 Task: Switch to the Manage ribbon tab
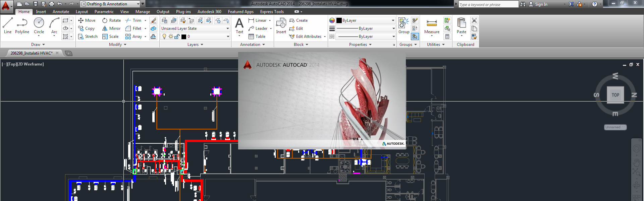143,12
